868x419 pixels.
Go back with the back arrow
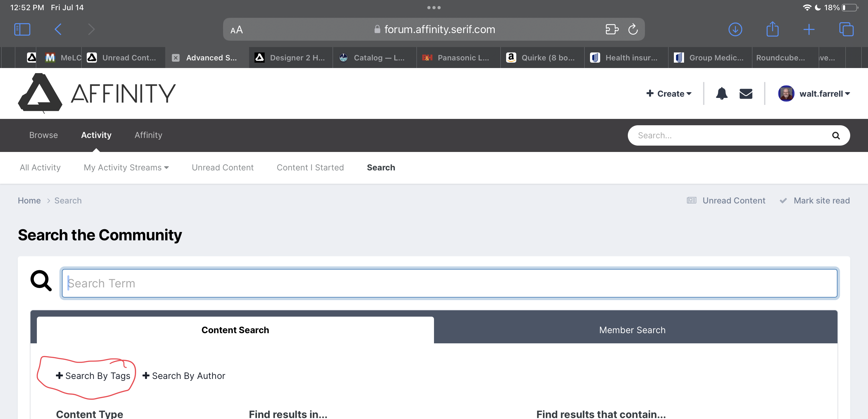pyautogui.click(x=58, y=29)
